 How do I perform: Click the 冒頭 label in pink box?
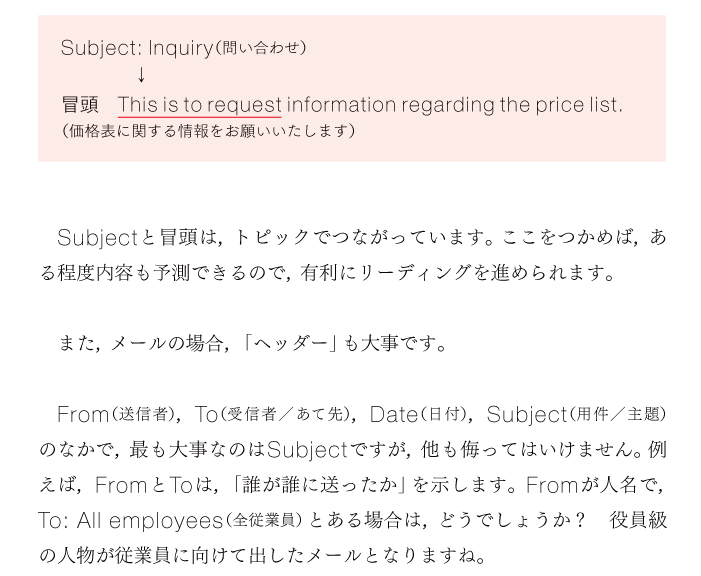(80, 105)
